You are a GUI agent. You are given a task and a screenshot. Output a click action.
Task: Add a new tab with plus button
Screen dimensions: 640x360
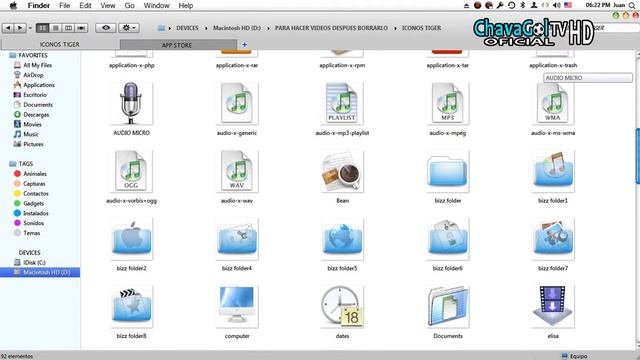pyautogui.click(x=244, y=44)
